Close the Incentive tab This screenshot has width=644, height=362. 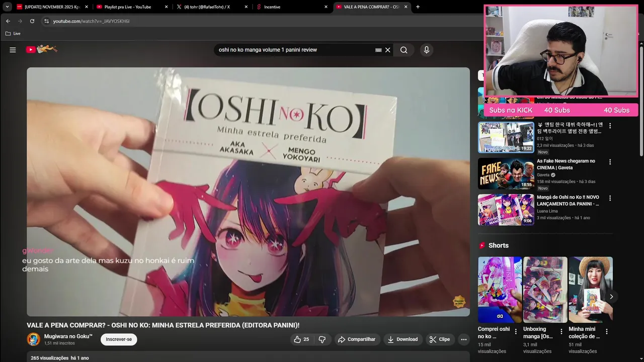(x=326, y=7)
